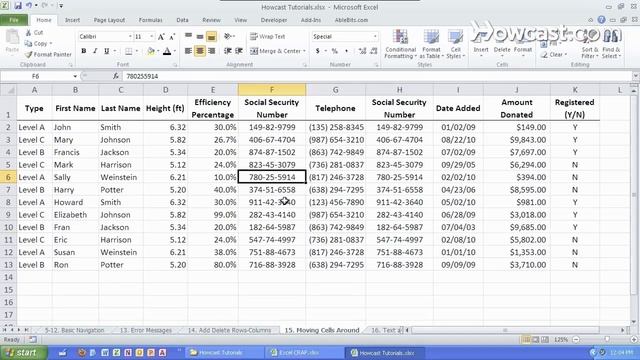Click the Format Painter brush
Screen dimensions: 640x360
click(x=28, y=54)
